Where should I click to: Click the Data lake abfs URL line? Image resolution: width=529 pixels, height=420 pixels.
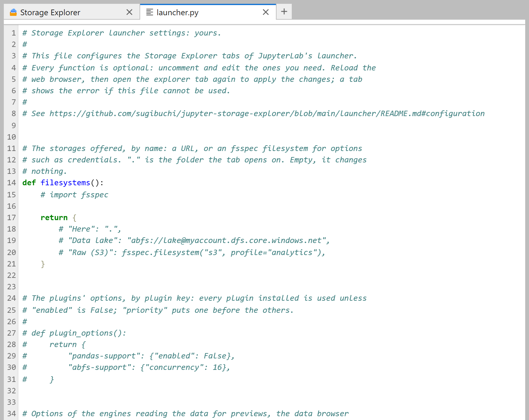pyautogui.click(x=194, y=240)
